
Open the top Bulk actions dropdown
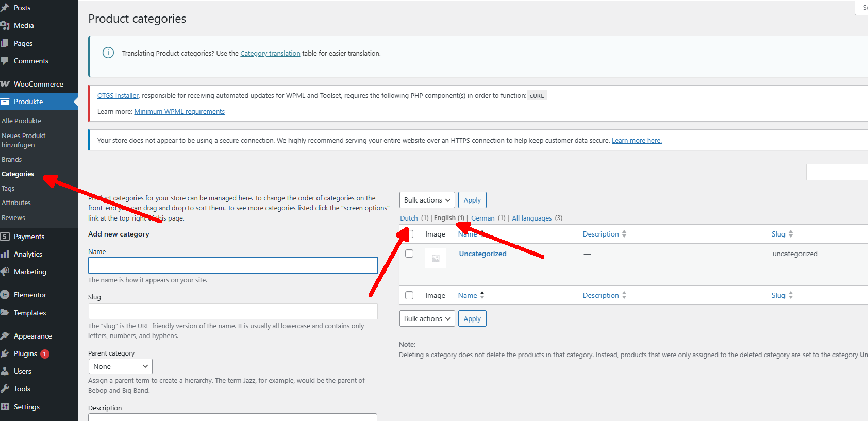(x=427, y=200)
